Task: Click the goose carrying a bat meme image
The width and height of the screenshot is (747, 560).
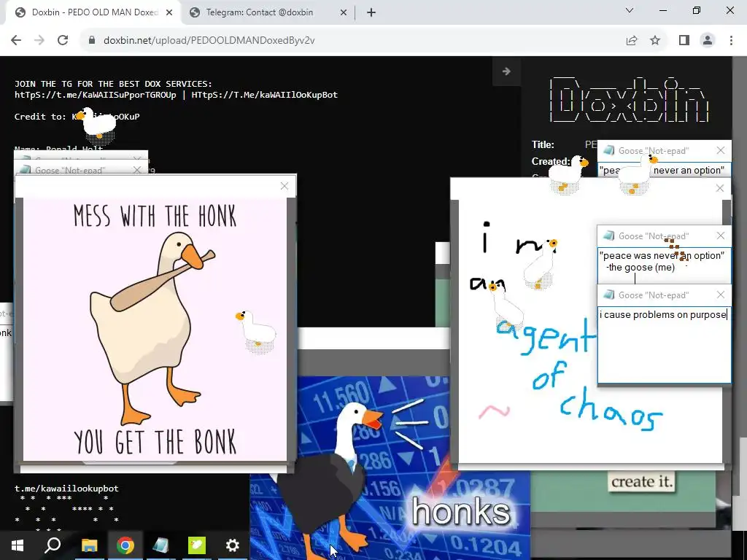Action: pyautogui.click(x=155, y=330)
